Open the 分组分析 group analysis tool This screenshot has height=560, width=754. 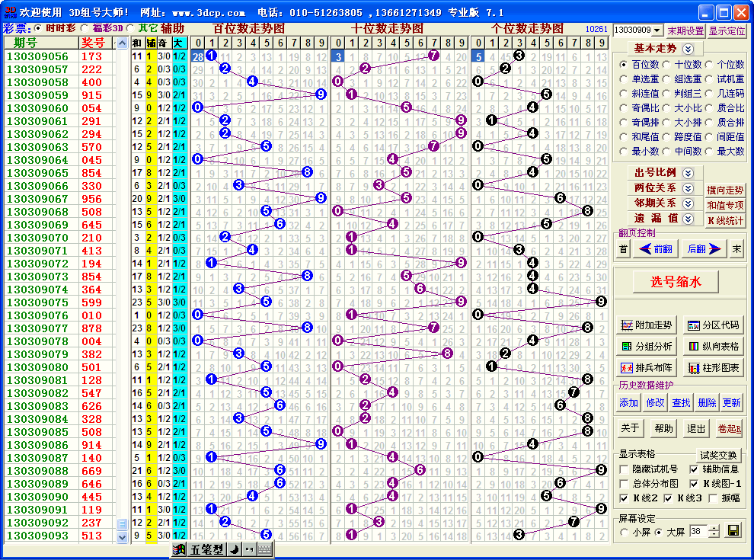[647, 347]
